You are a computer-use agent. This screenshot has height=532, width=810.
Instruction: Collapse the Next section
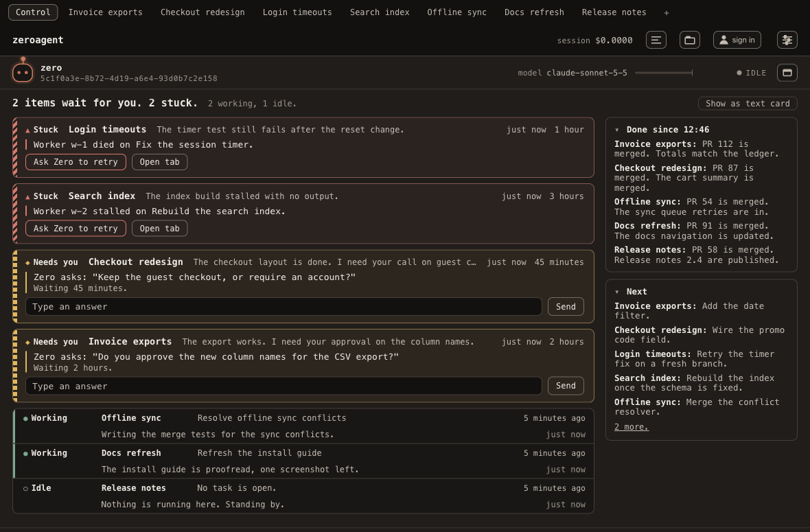pyautogui.click(x=617, y=292)
